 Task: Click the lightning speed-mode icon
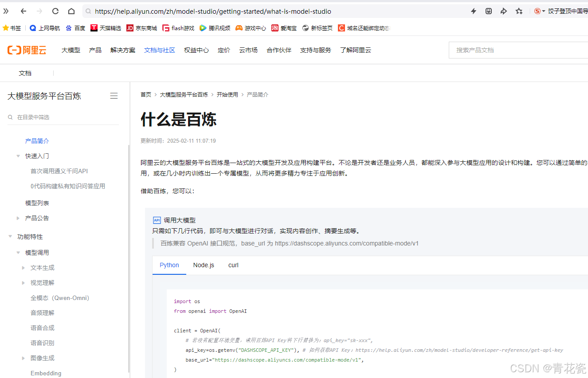pos(474,11)
